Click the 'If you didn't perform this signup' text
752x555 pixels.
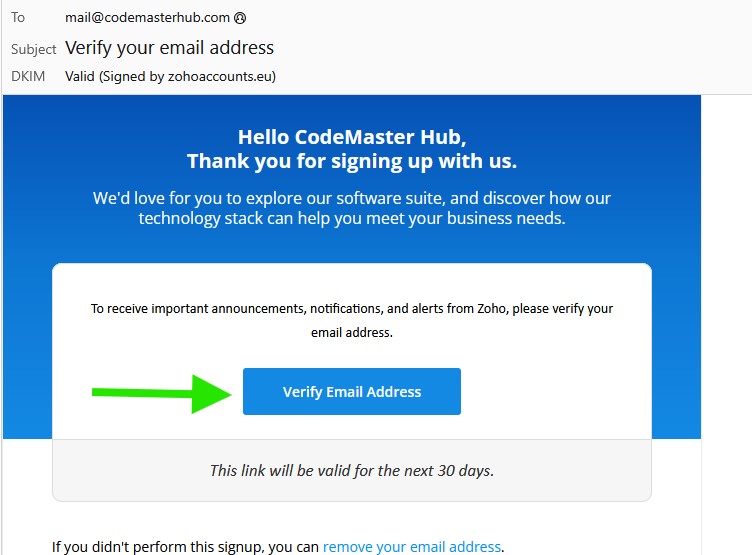tap(186, 547)
